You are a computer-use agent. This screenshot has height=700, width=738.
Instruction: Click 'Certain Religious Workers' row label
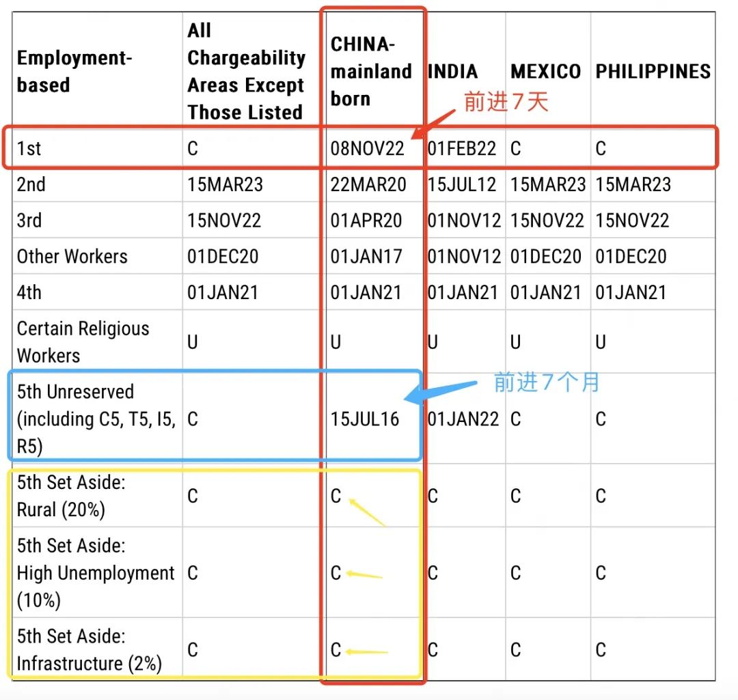83,341
